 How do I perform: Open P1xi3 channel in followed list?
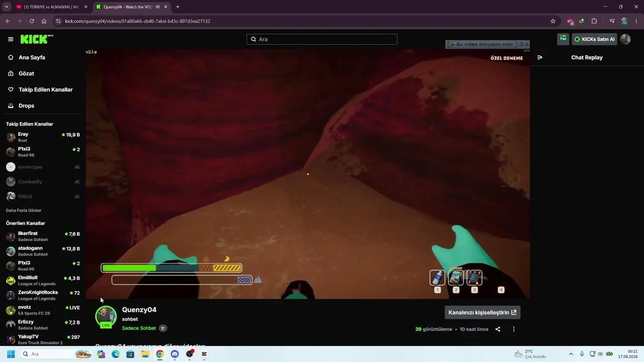pyautogui.click(x=43, y=152)
